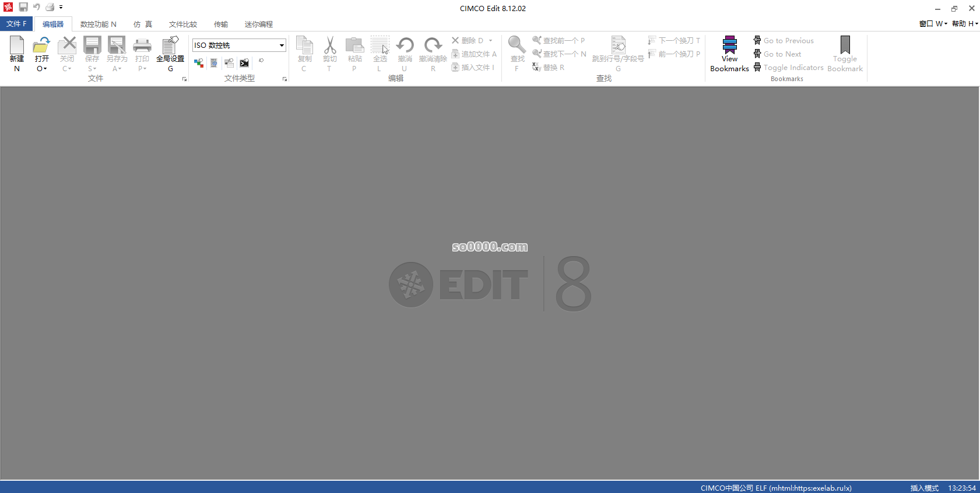Click the colored blocks file type icon
Image resolution: width=980 pixels, height=493 pixels.
pos(199,62)
